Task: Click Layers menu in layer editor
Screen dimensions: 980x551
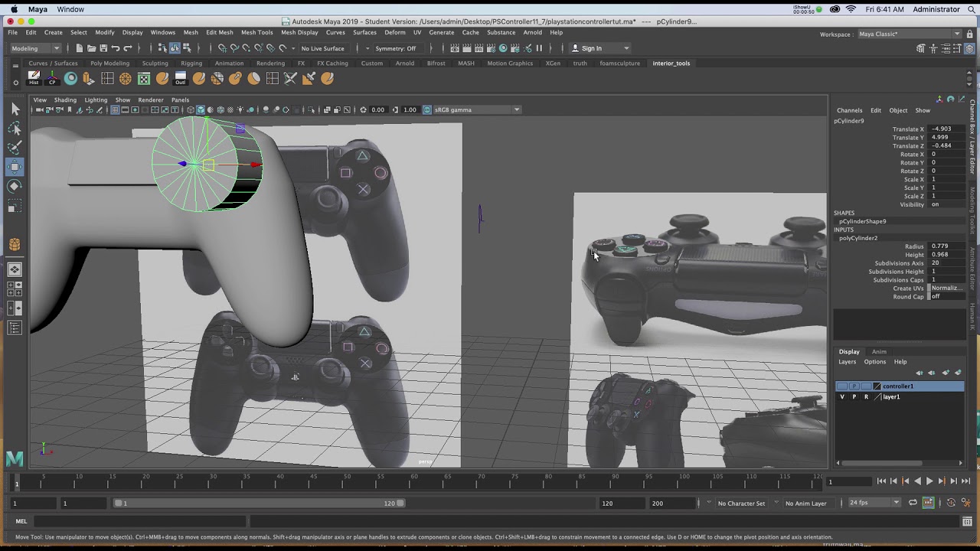Action: click(x=847, y=362)
